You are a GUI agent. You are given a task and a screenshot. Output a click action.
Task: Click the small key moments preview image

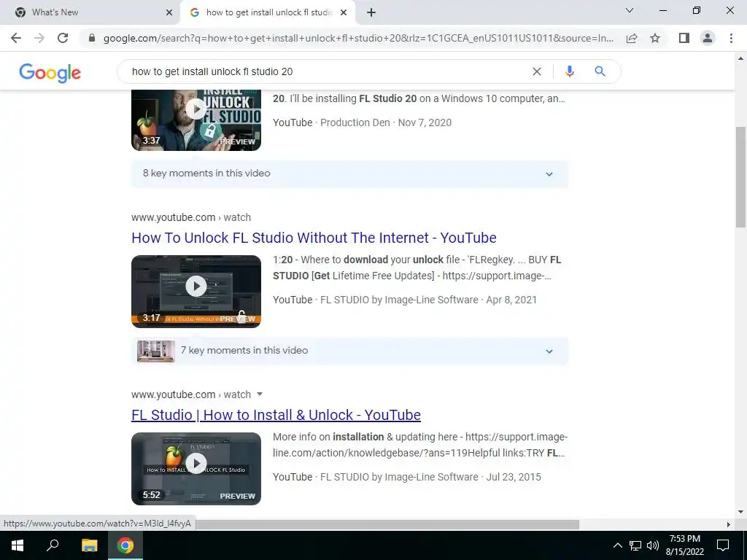click(x=156, y=351)
